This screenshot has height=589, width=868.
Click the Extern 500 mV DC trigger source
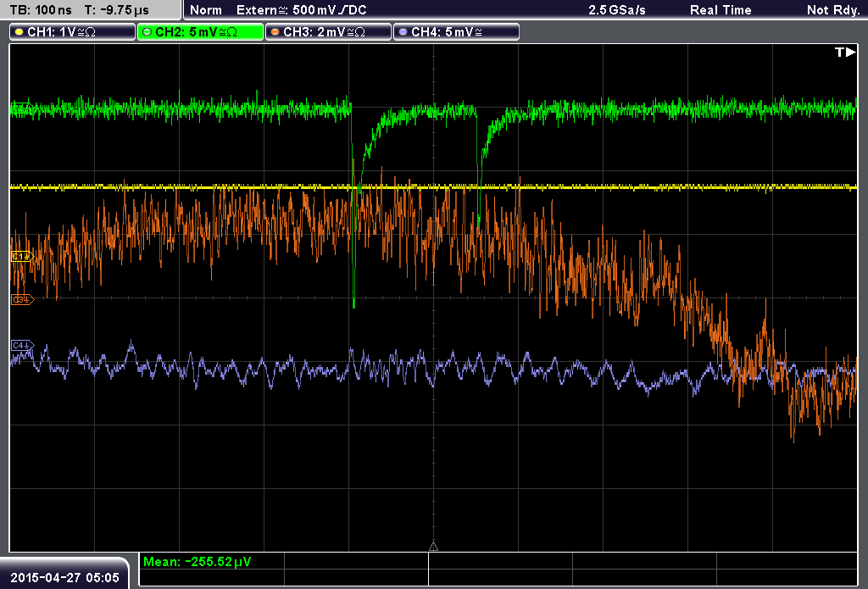coord(301,10)
